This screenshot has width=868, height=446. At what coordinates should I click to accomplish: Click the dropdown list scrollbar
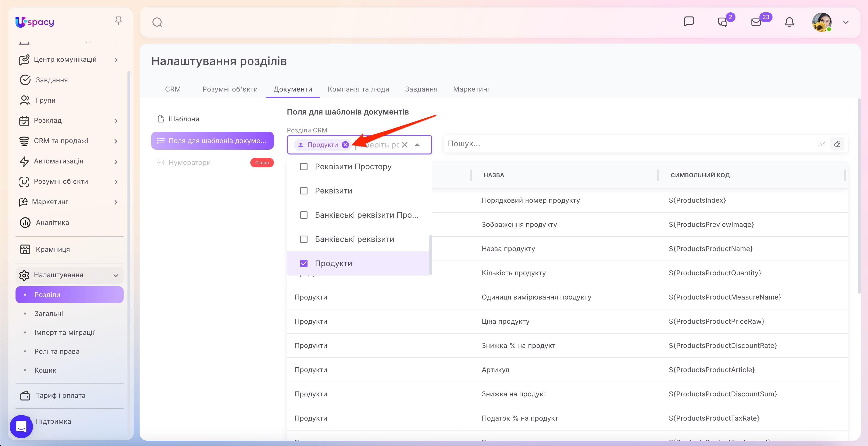point(430,255)
